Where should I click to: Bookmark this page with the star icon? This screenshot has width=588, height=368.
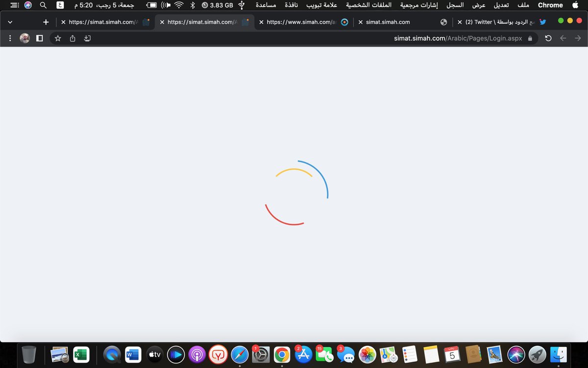click(58, 38)
